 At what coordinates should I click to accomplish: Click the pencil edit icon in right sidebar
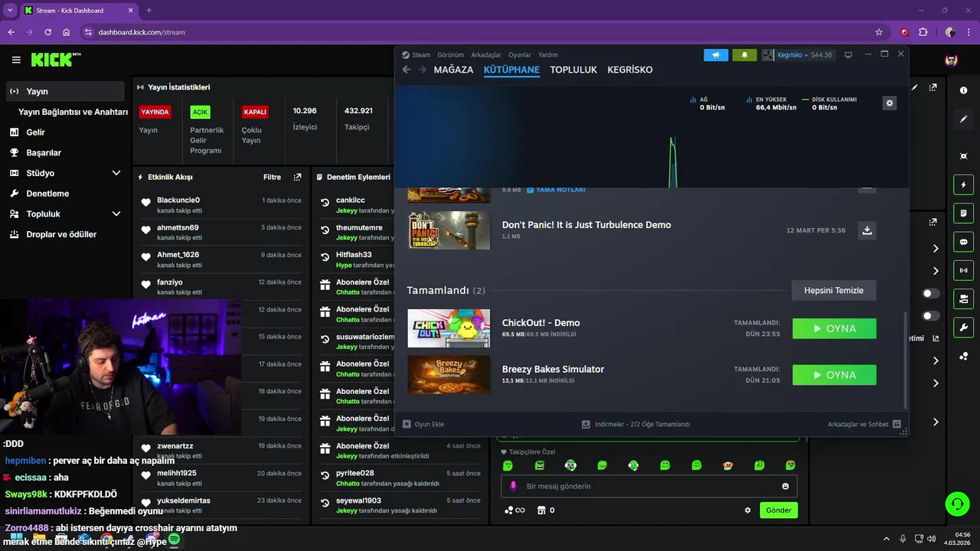(963, 119)
